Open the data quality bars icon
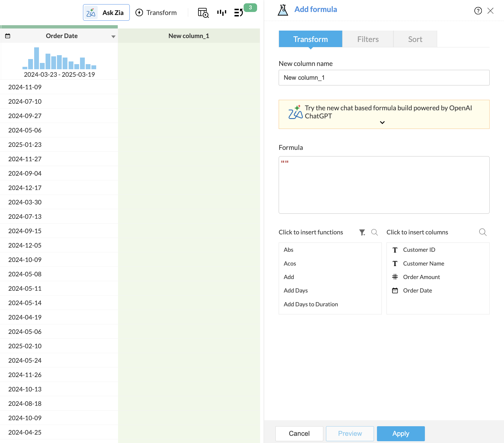Image resolution: width=504 pixels, height=443 pixels. pos(222,13)
